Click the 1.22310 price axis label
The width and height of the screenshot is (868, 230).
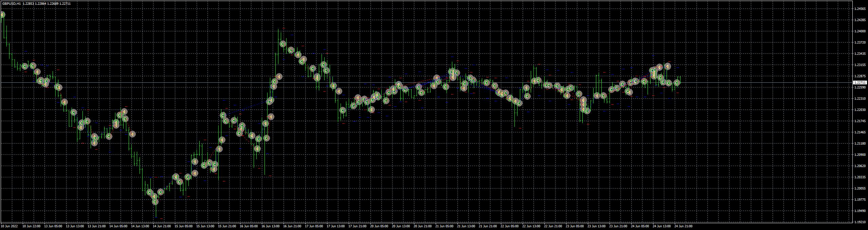coord(860,99)
